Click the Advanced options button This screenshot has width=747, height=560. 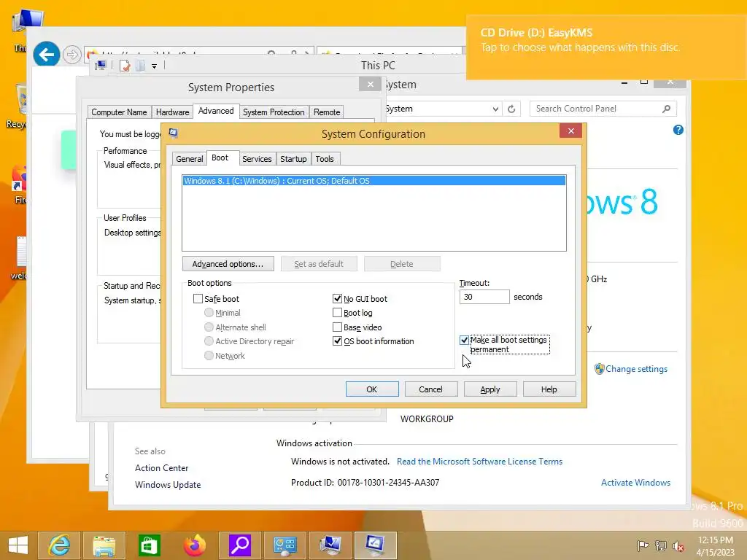228,264
